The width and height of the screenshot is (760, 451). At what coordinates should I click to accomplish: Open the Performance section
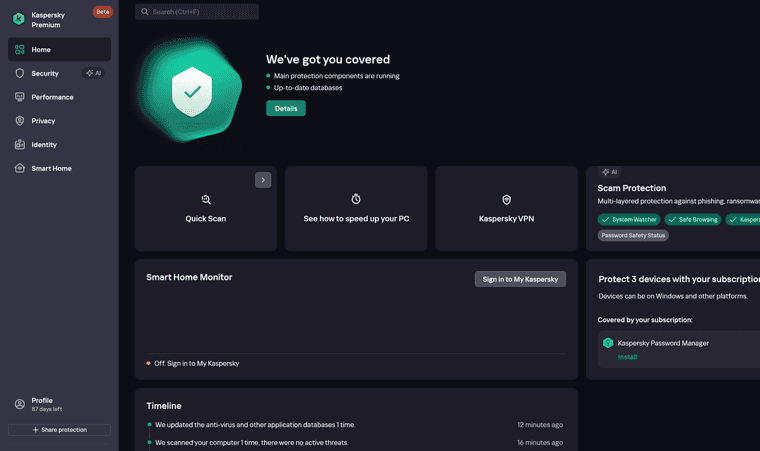[59, 97]
